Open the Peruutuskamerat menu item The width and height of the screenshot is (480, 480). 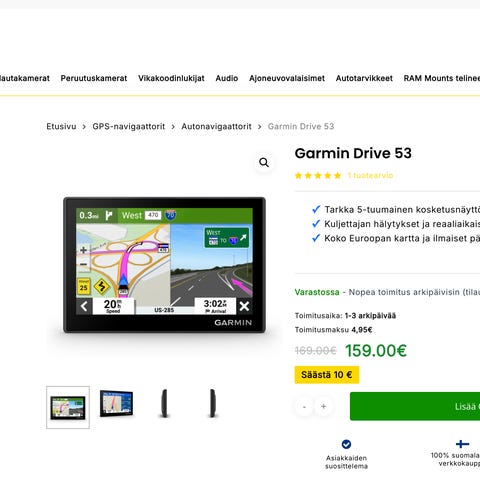click(94, 78)
